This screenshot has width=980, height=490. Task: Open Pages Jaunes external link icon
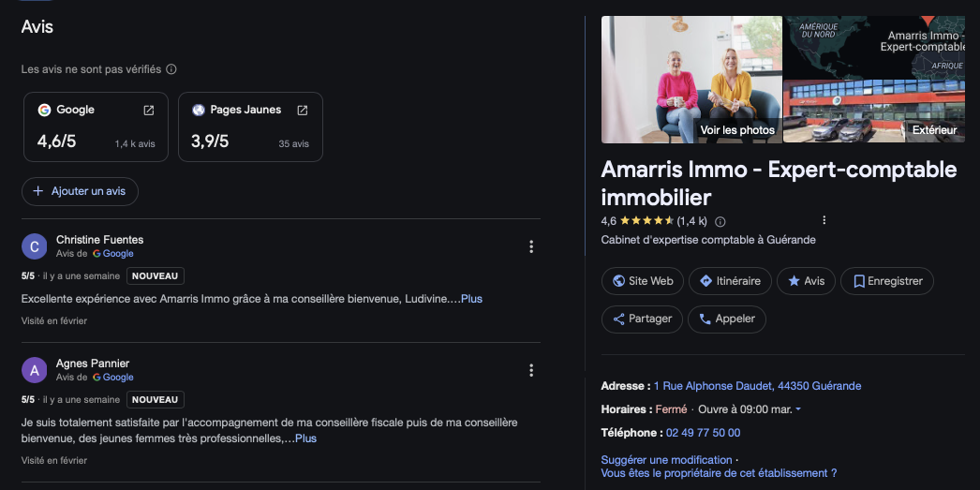(303, 110)
